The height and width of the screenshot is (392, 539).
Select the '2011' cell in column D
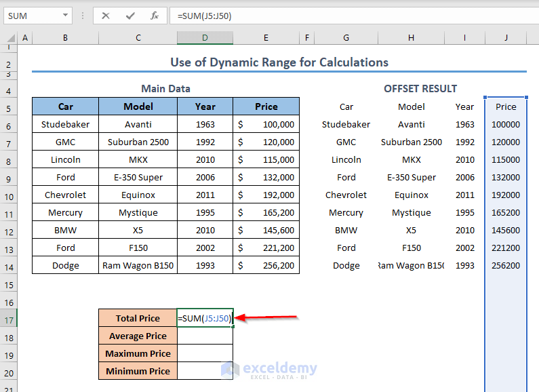click(205, 195)
